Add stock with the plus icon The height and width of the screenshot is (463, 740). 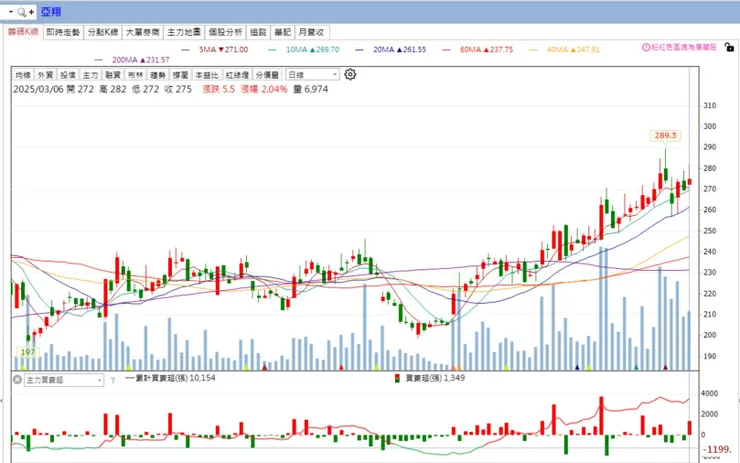[31, 12]
